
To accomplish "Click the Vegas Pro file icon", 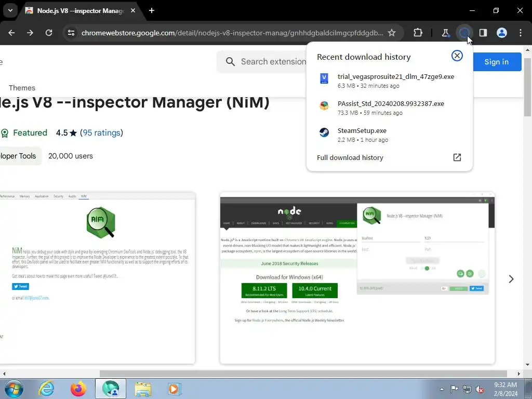I will 324,78.
